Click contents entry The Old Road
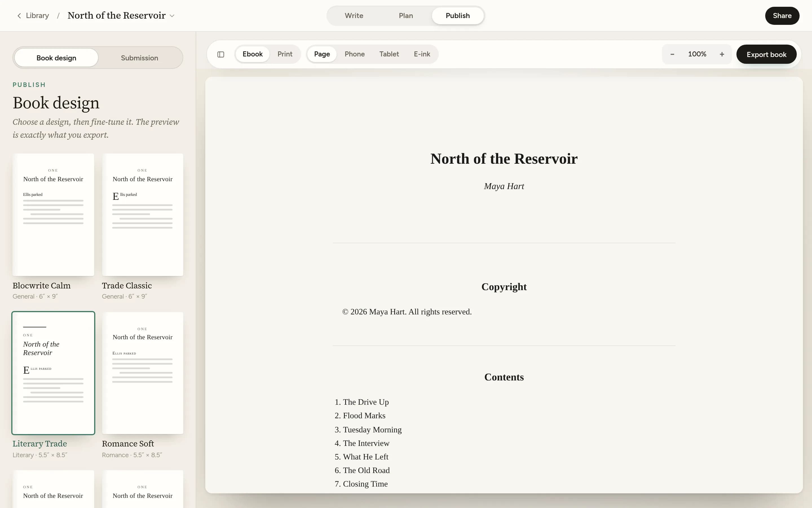812x508 pixels. 366,470
